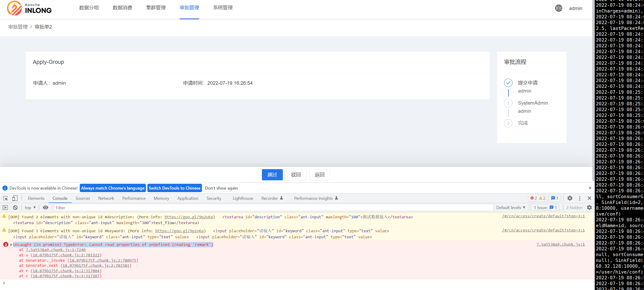Open DevTools three-dot customize menu
This screenshot has width=644, height=290.
coord(580,198)
